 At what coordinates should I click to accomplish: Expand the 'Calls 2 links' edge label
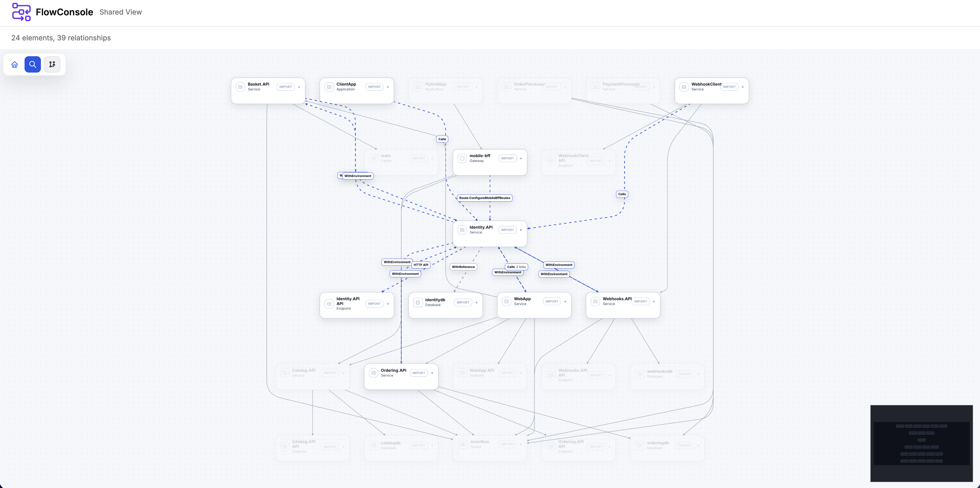(x=516, y=267)
